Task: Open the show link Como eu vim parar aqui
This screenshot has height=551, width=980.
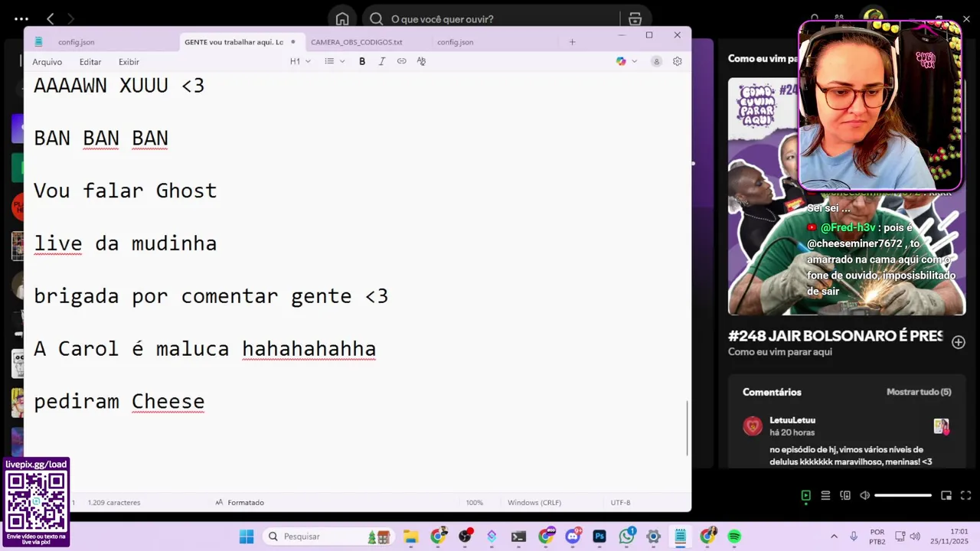Action: (779, 352)
